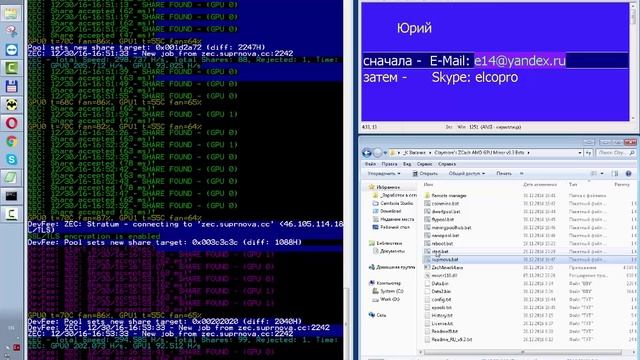The image size is (640, 360).
Task: Sort files by the Тип column header
Action: [573, 184]
